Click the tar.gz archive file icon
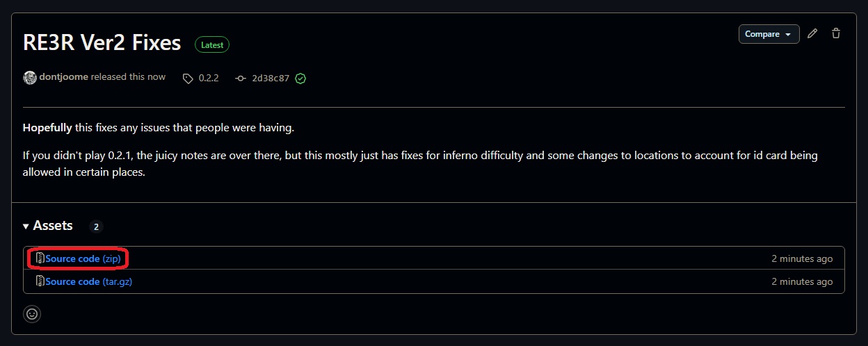 coord(40,281)
